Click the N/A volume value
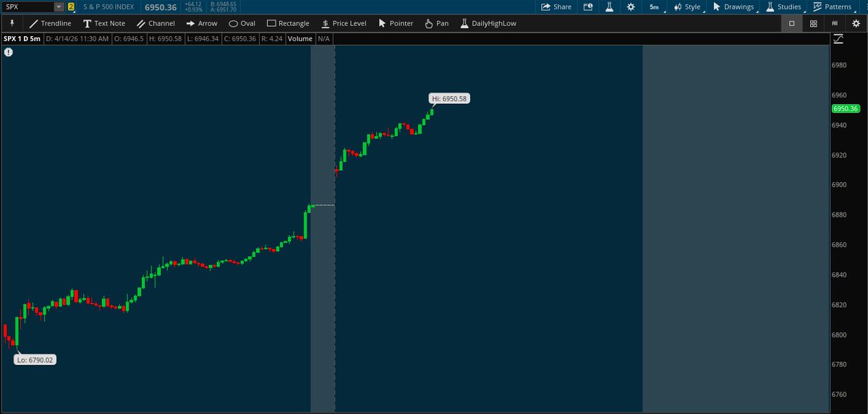 [323, 38]
